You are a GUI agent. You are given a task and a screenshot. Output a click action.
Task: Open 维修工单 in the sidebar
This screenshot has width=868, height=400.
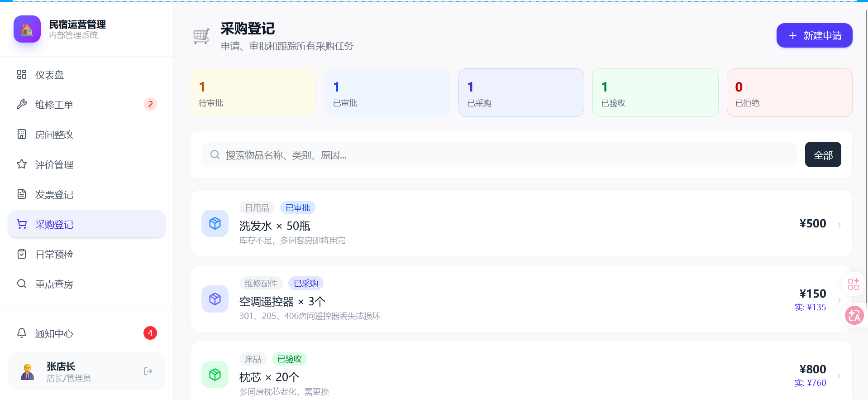pos(87,105)
